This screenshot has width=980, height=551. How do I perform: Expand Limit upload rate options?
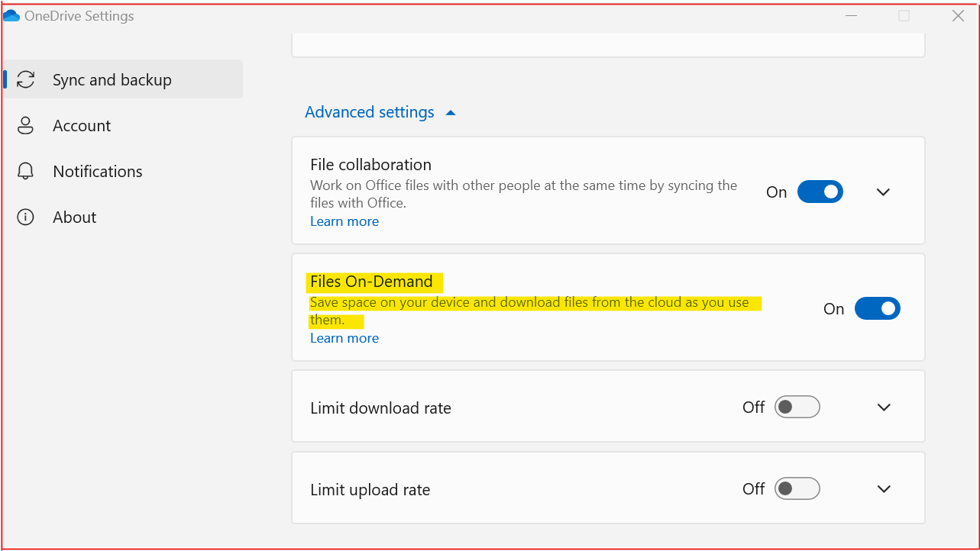(883, 488)
